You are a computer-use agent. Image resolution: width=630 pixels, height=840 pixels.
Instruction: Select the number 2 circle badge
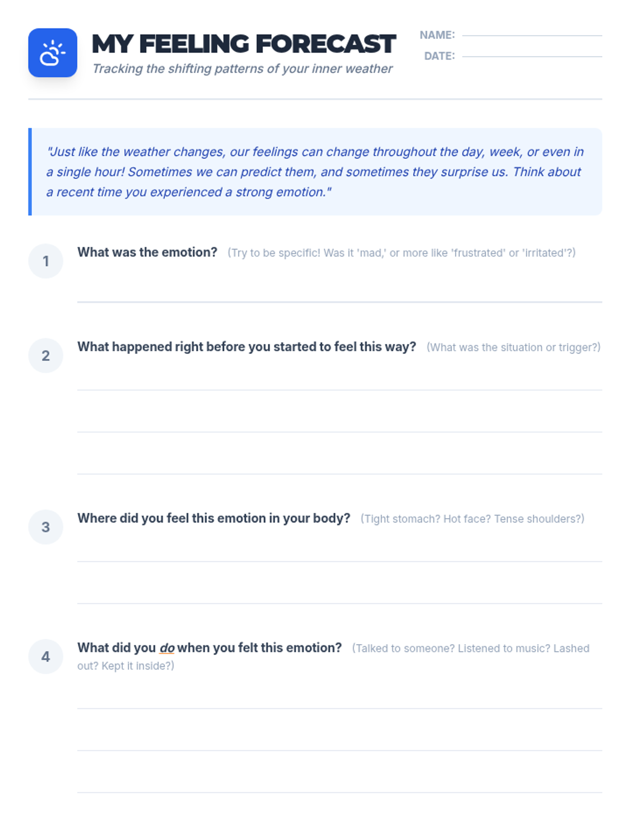point(46,355)
